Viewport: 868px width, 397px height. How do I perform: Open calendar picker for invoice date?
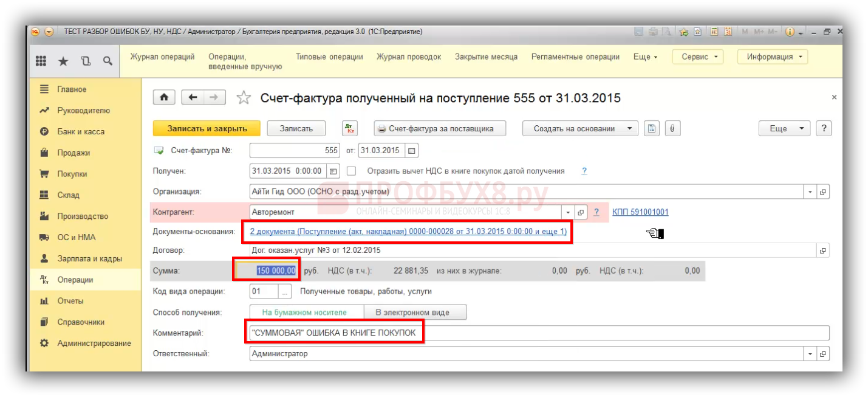click(x=411, y=151)
